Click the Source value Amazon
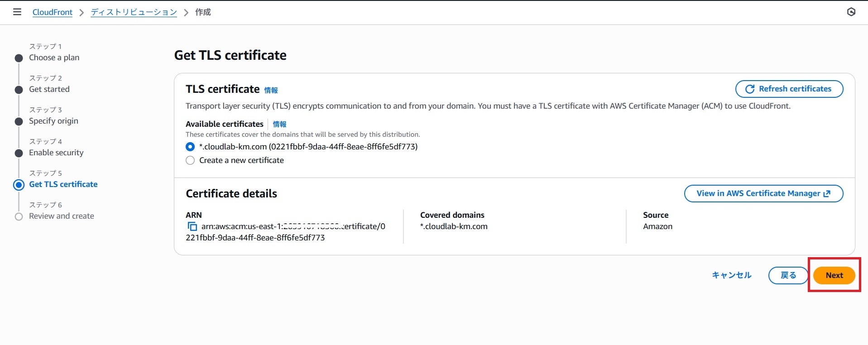Image resolution: width=868 pixels, height=345 pixels. coord(657,226)
